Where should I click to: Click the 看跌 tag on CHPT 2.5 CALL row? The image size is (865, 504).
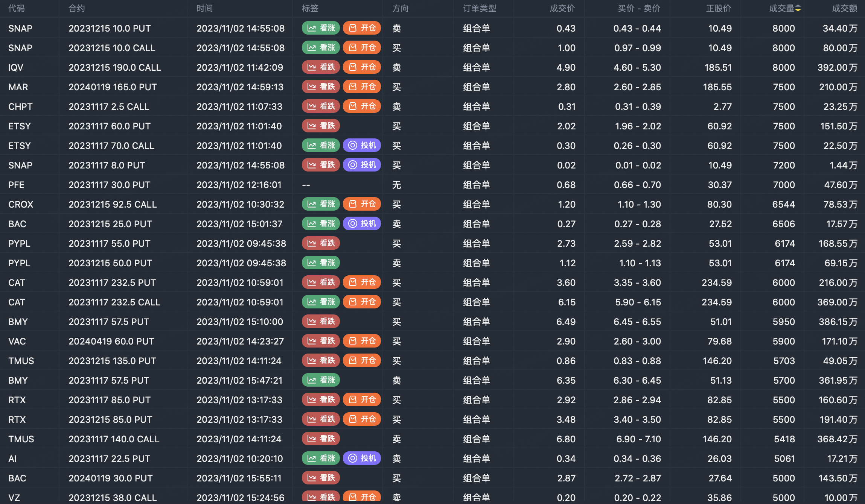[x=321, y=106]
